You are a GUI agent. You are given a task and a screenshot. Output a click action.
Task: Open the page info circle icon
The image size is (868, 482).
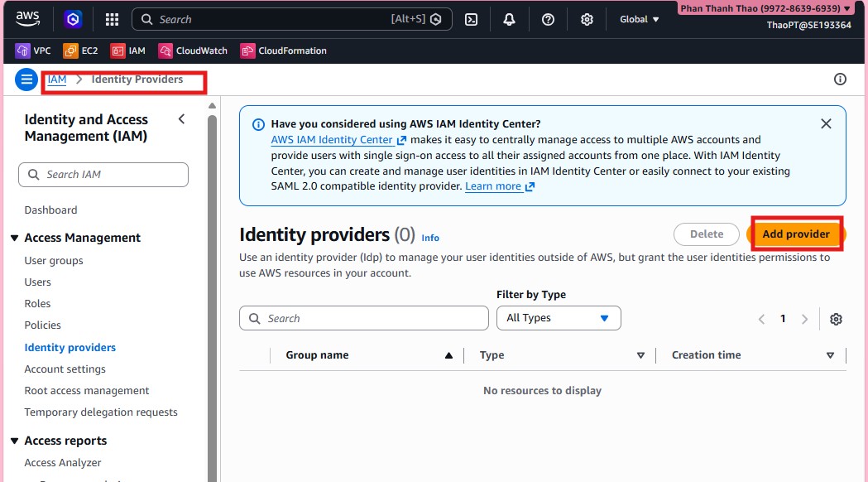coord(840,80)
